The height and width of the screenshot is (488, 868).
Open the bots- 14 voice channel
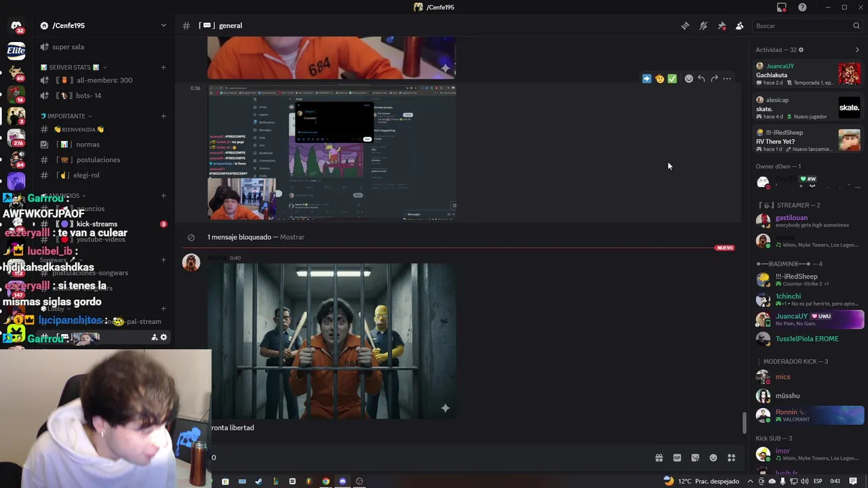103,96
